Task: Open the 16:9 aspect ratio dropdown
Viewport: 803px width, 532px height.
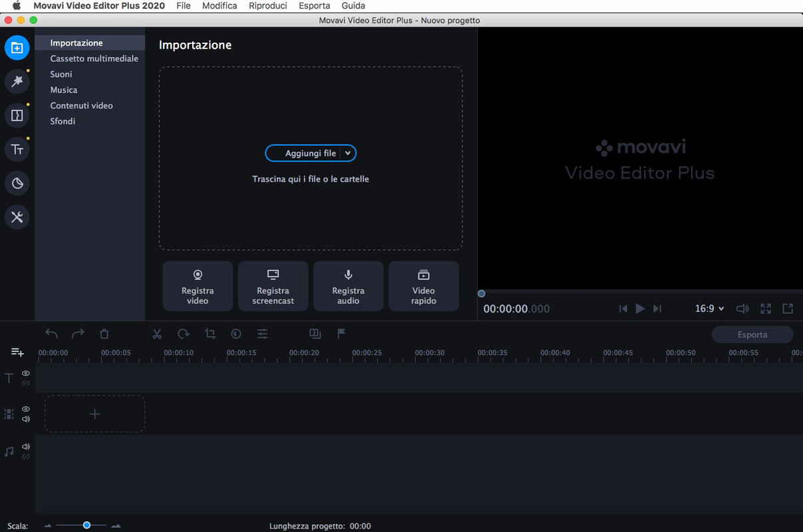Action: pyautogui.click(x=709, y=309)
